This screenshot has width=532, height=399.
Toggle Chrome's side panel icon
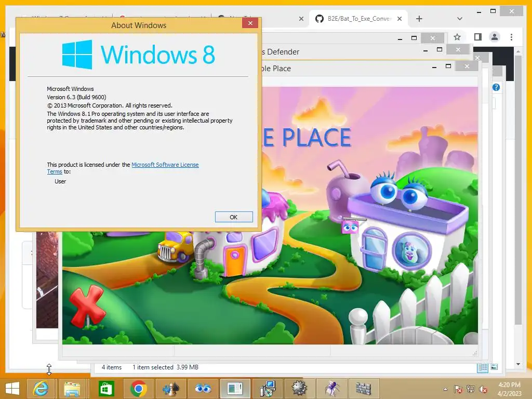tap(478, 37)
